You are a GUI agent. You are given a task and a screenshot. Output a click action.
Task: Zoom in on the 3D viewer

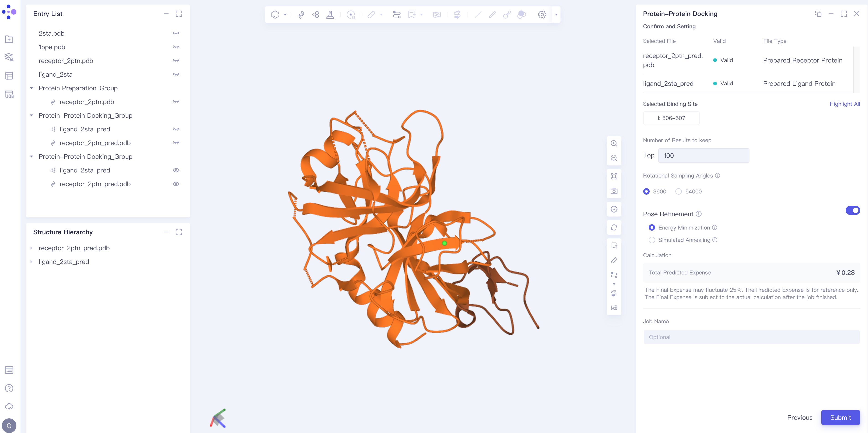[614, 143]
